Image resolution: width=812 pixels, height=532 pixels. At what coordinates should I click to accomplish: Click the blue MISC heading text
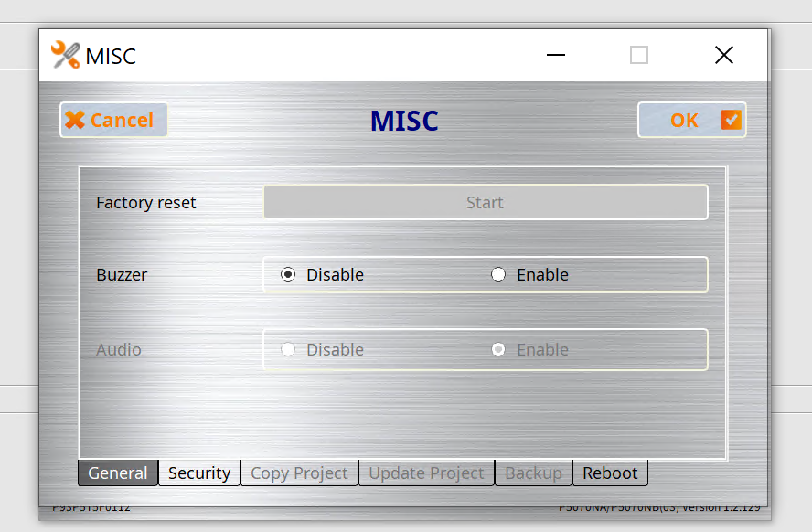404,121
